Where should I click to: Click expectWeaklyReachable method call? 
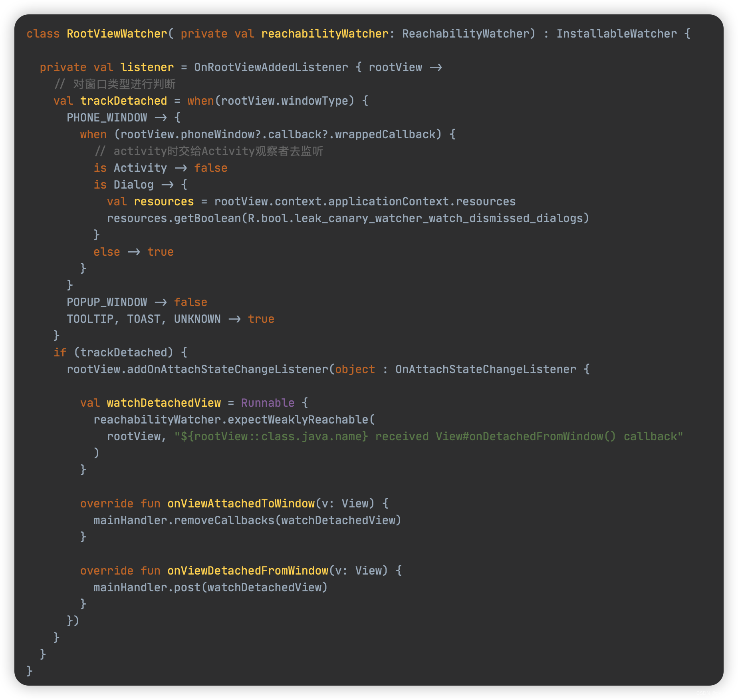298,420
